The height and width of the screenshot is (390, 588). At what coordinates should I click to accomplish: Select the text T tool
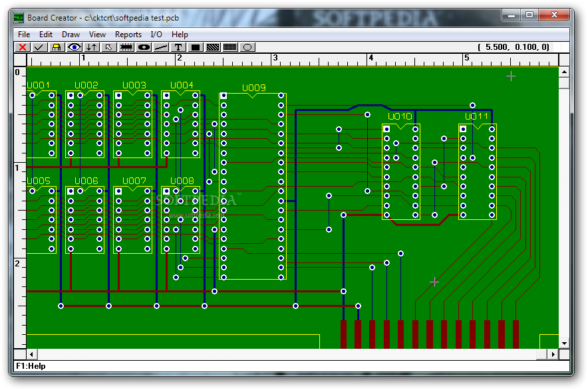[178, 47]
